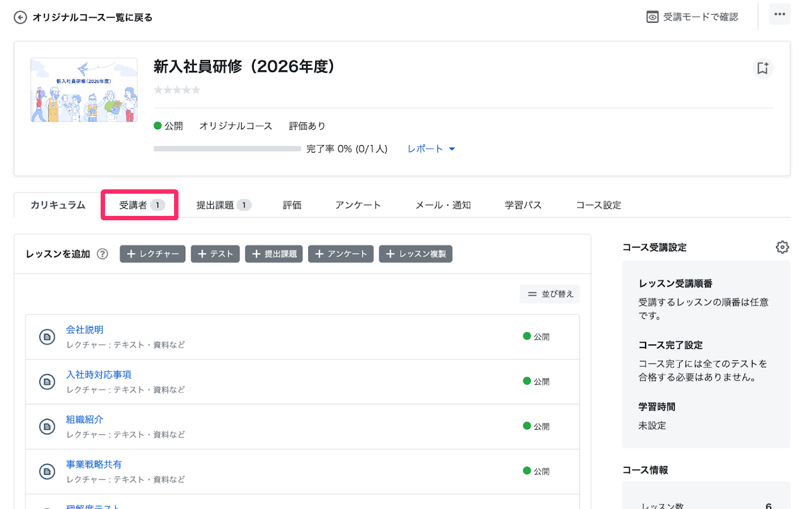
Task: Click the 並び替え reorder button
Action: click(550, 294)
